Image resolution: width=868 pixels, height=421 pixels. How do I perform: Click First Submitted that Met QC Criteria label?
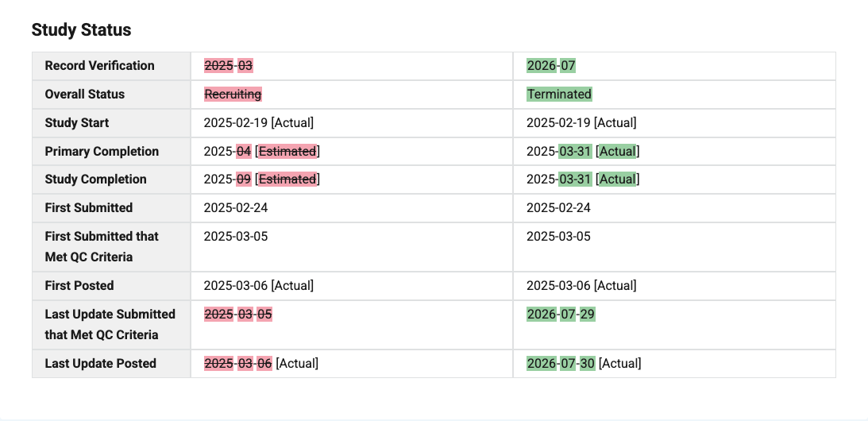pos(102,247)
